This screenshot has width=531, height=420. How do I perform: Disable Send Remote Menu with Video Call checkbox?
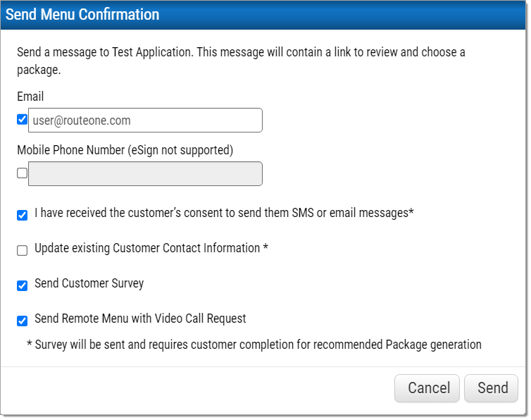tap(22, 321)
